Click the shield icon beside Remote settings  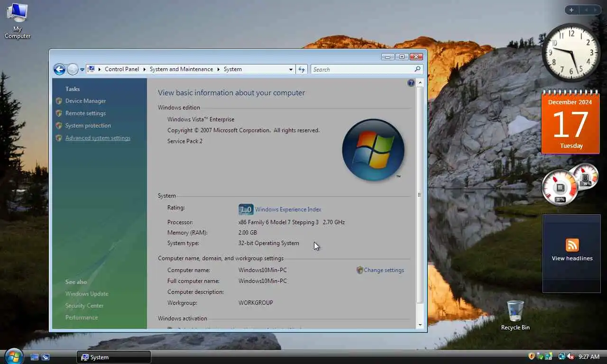pos(59,113)
